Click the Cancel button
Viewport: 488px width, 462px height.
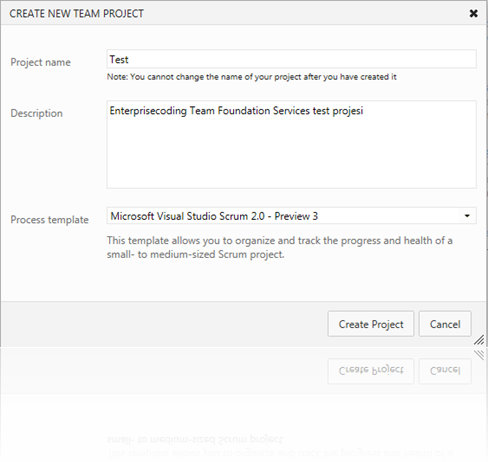[445, 324]
